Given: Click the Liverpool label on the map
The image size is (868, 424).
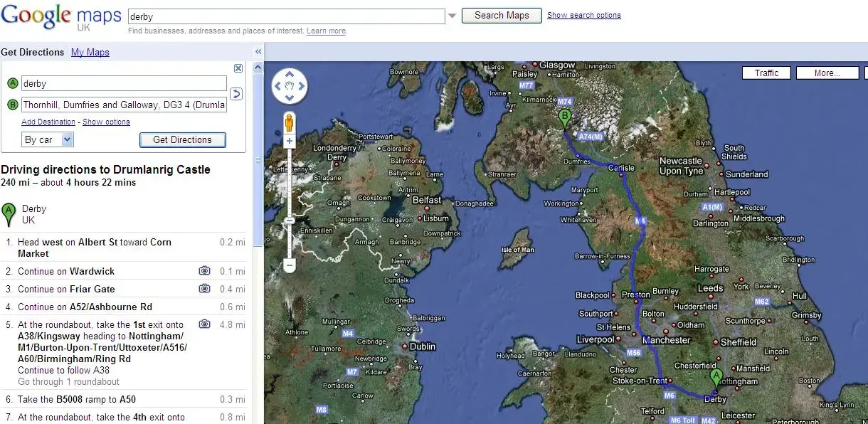Looking at the screenshot, I should pos(596,339).
